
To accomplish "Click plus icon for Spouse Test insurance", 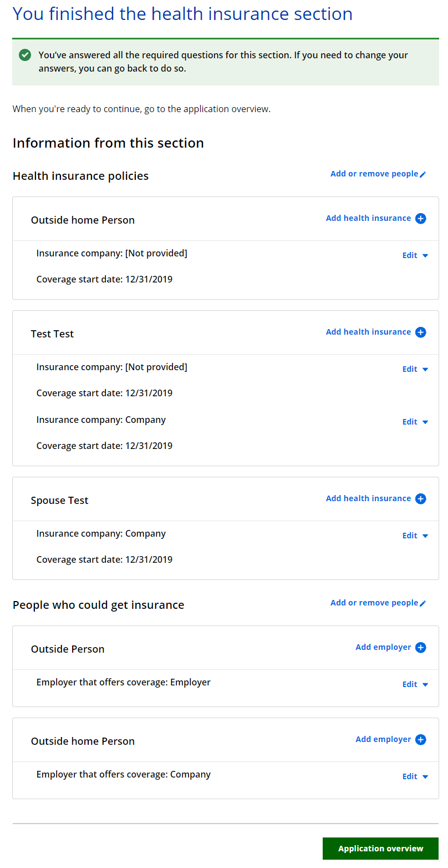I will [421, 499].
